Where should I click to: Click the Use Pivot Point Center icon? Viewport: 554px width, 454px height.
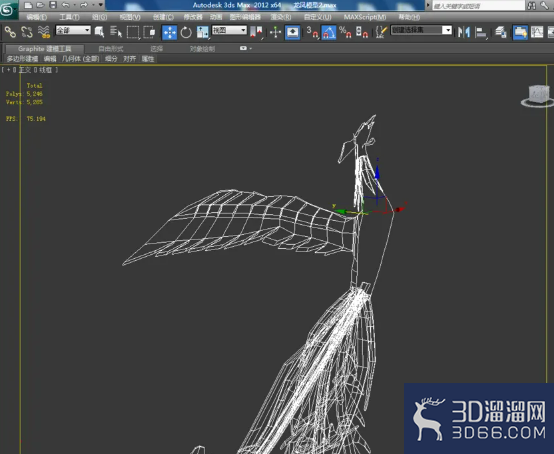[x=256, y=32]
